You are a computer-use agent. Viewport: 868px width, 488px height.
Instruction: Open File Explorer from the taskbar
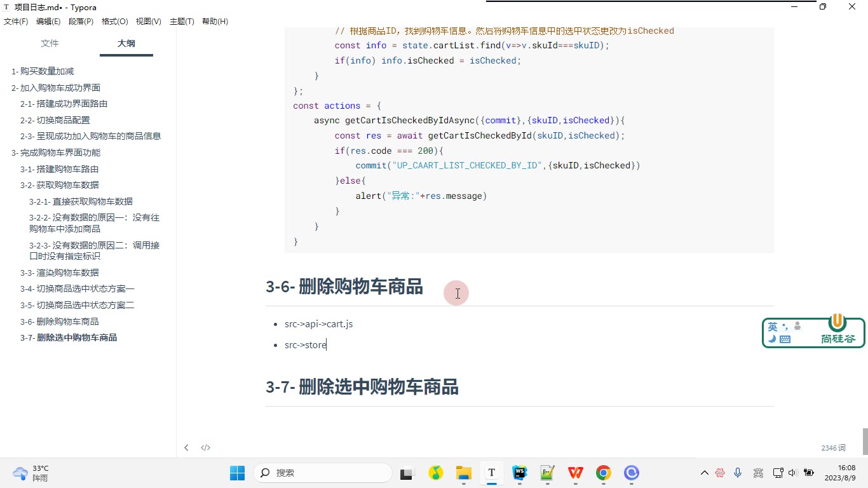tap(464, 473)
